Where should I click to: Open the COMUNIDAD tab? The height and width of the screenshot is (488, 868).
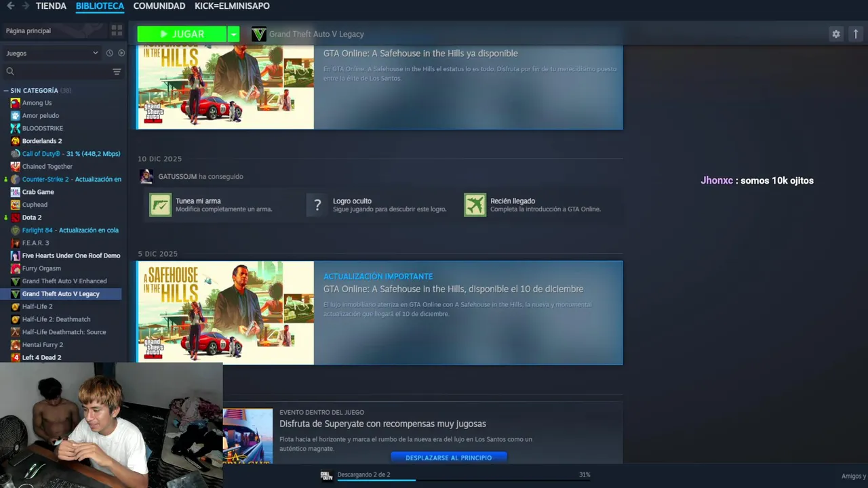coord(159,6)
